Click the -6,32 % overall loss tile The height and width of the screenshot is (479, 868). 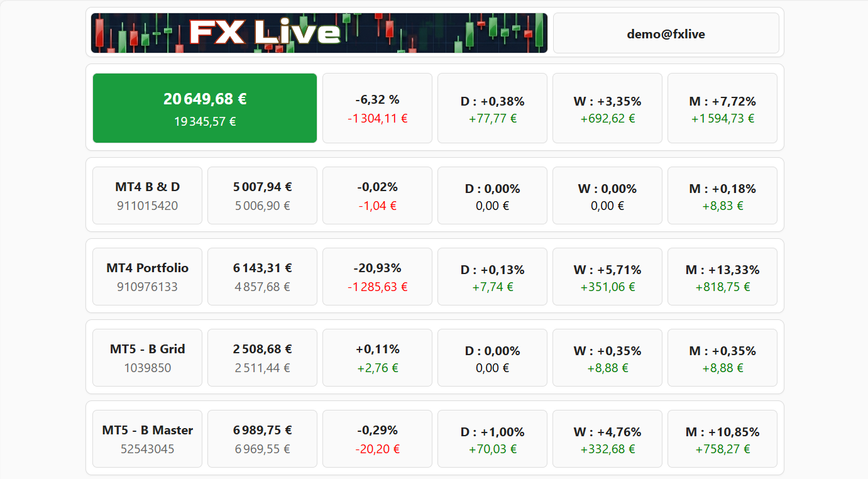pos(376,107)
